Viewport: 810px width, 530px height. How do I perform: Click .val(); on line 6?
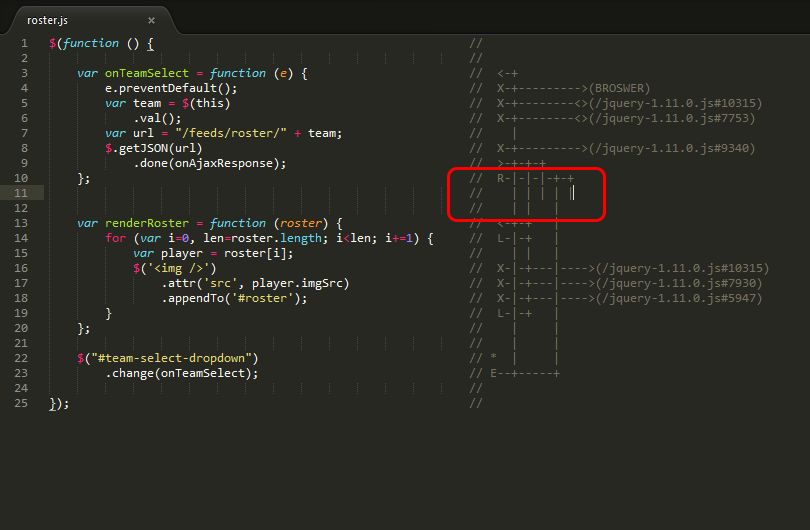[157, 118]
